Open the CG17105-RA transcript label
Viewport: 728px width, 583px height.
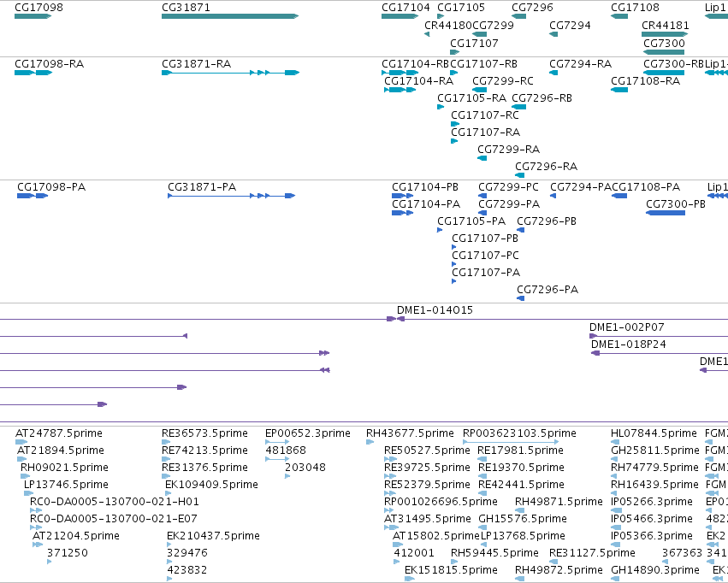471,97
